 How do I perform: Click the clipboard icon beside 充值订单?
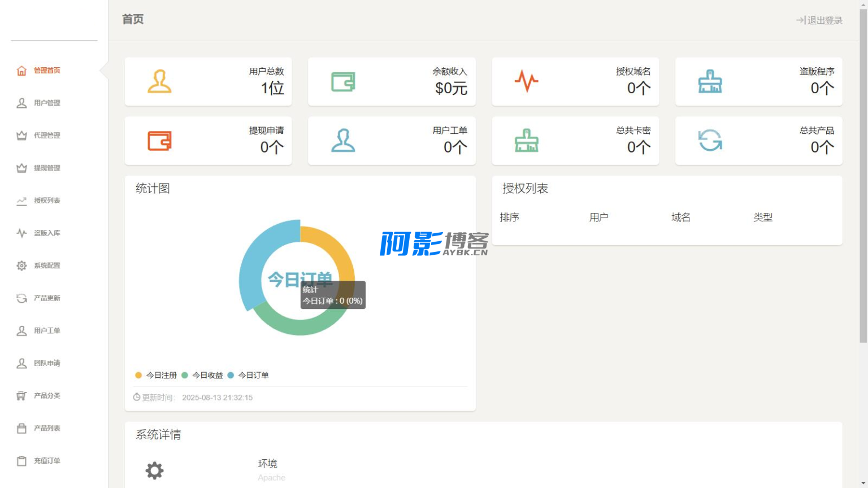[21, 461]
